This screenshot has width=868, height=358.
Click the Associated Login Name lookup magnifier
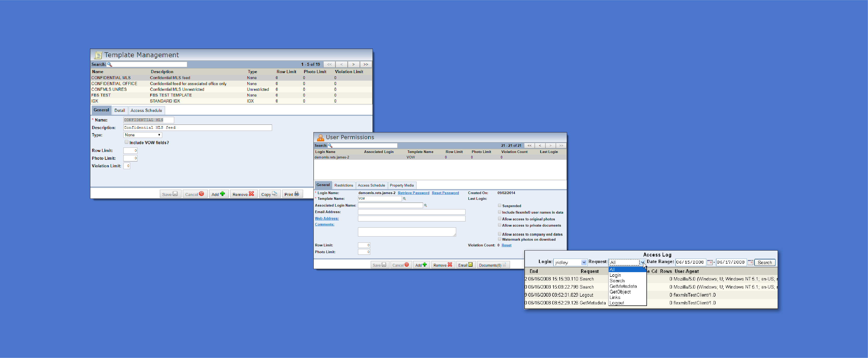tap(425, 206)
